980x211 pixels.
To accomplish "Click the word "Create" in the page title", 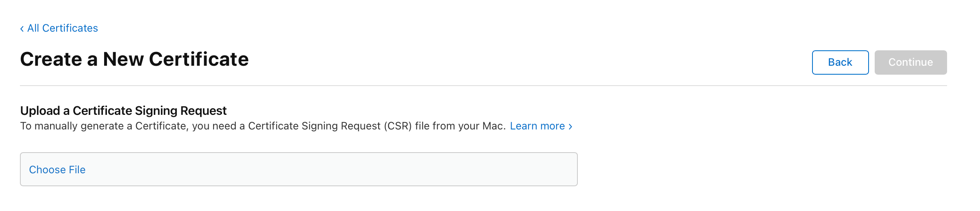I will [x=51, y=59].
